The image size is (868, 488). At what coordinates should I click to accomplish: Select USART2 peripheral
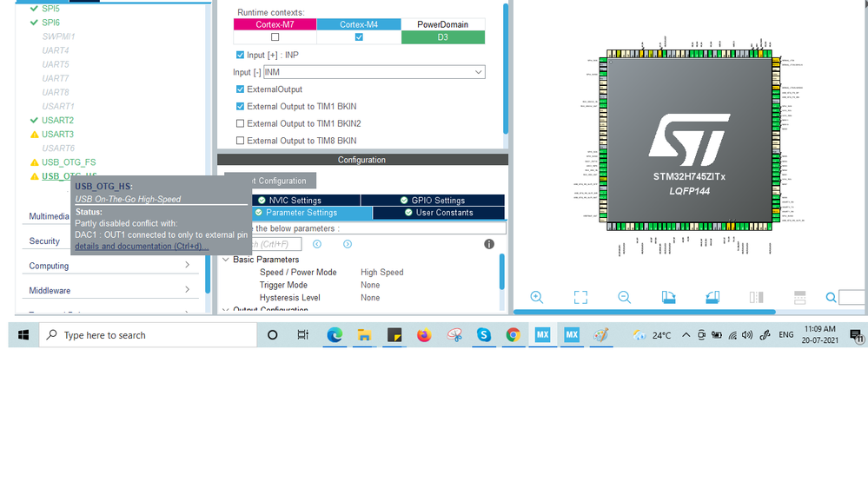[x=57, y=120]
